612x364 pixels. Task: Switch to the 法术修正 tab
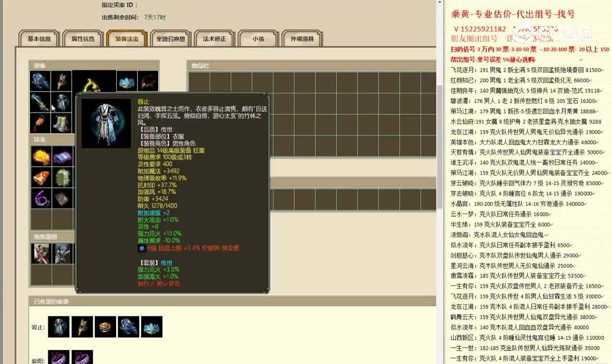point(215,39)
